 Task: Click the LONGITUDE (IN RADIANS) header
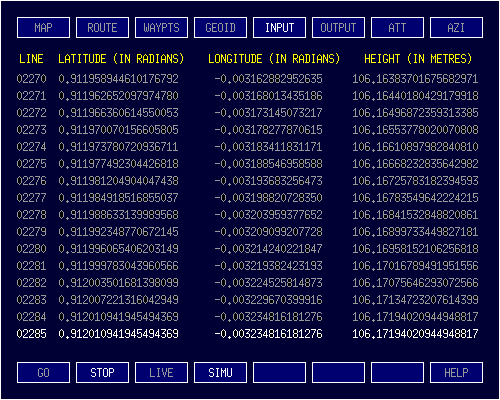[x=274, y=59]
